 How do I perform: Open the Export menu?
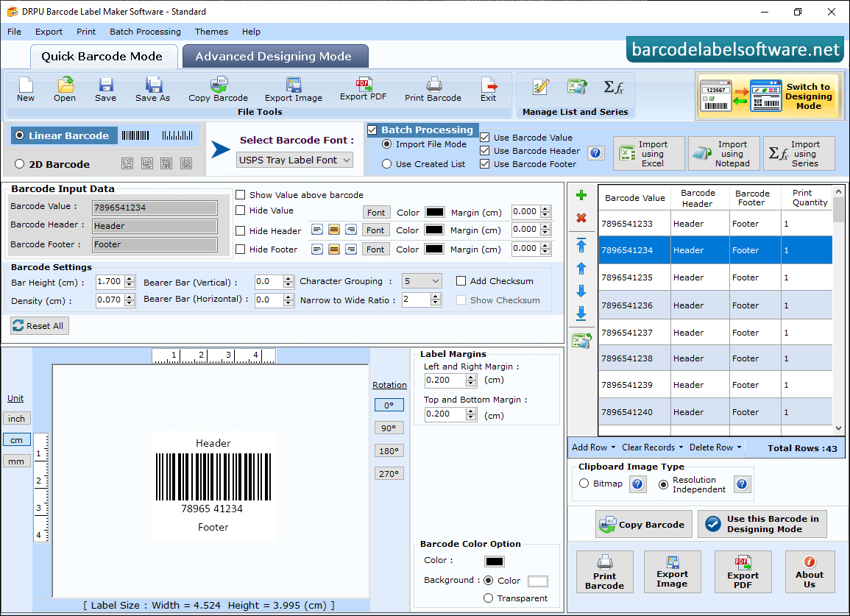coord(49,32)
